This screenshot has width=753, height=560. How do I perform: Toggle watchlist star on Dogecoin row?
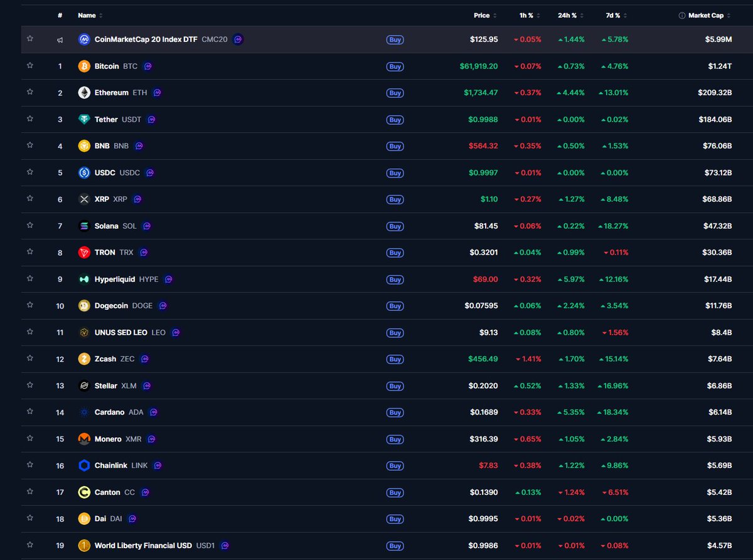tap(29, 305)
